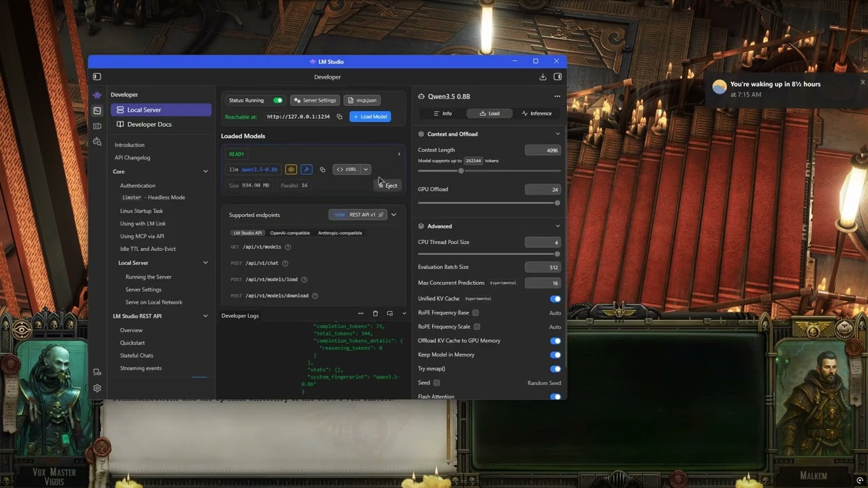Screen dimensions: 868x488
Task: Open the Developer terminal section icon
Action: tap(97, 110)
